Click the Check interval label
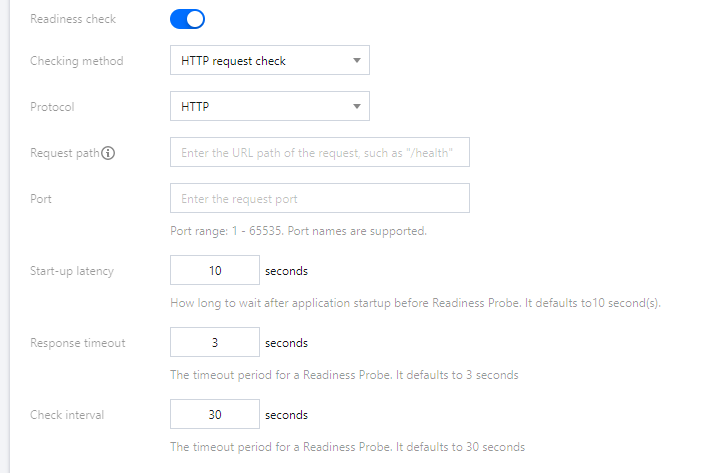 click(67, 414)
